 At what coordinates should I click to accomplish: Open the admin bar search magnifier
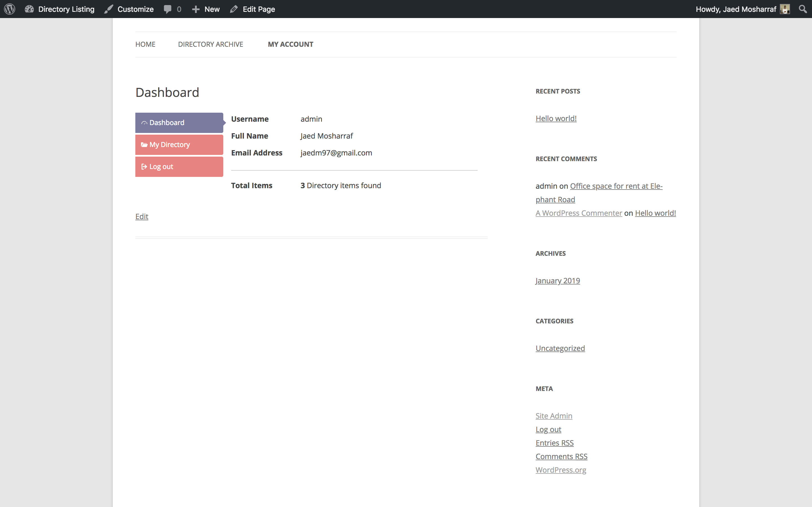803,9
